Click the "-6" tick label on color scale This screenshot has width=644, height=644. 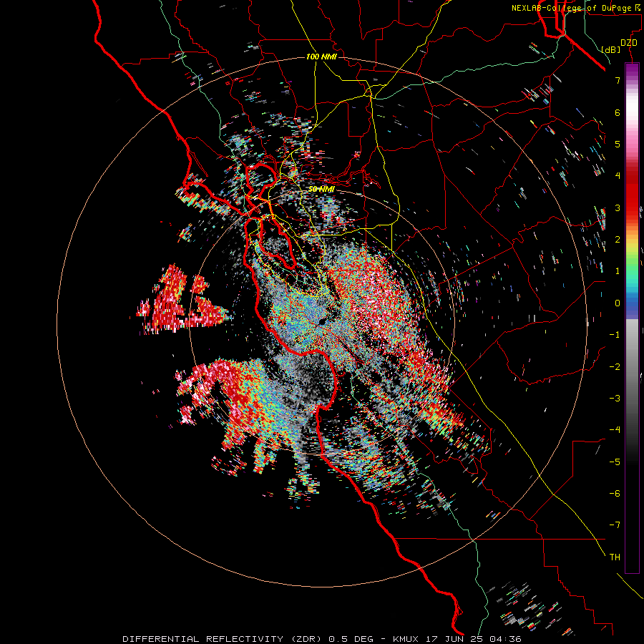pyautogui.click(x=615, y=494)
